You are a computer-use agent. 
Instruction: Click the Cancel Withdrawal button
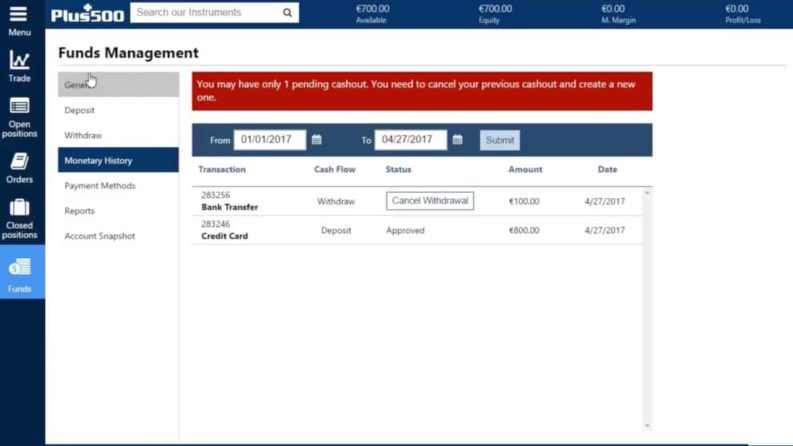tap(430, 201)
